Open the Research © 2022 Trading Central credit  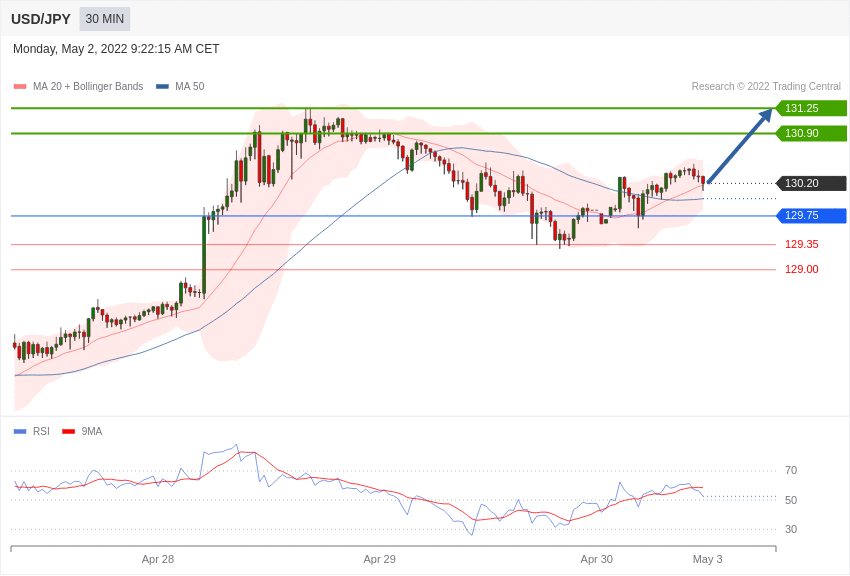click(766, 87)
